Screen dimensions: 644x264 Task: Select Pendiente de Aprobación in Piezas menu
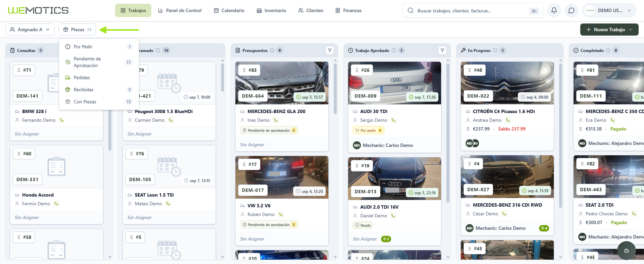tap(99, 62)
